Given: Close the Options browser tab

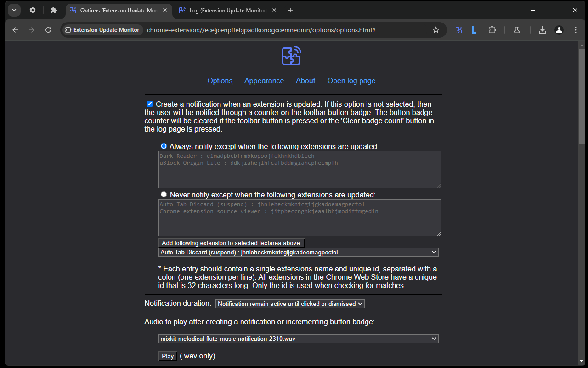Looking at the screenshot, I should pos(164,10).
